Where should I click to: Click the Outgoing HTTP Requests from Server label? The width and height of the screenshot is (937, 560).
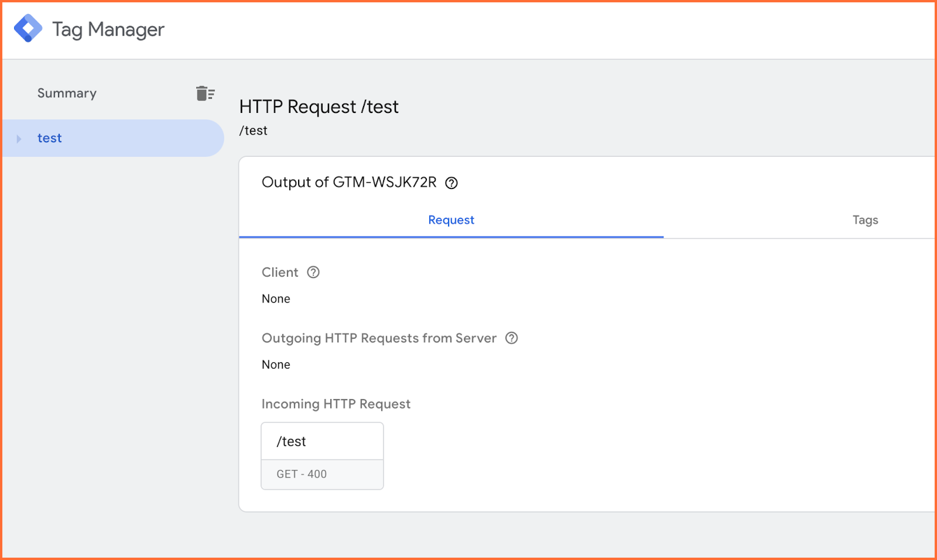point(379,339)
